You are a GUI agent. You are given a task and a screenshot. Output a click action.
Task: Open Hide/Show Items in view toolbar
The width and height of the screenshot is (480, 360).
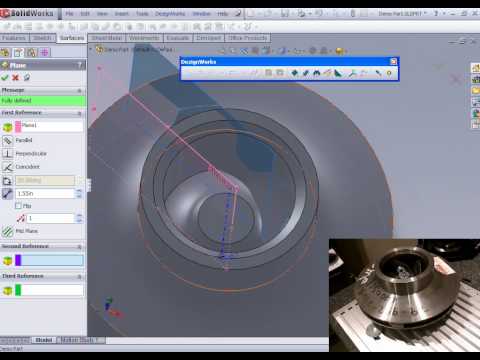tap(298, 51)
